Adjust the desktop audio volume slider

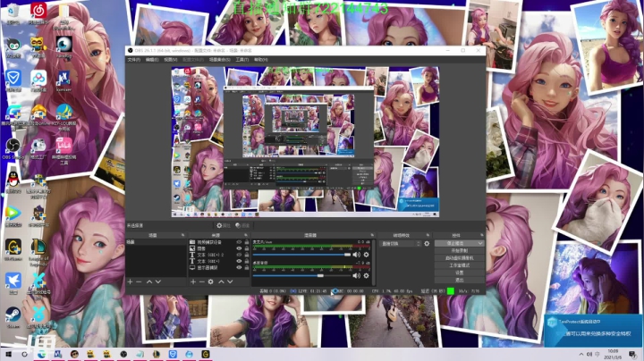coord(301,276)
